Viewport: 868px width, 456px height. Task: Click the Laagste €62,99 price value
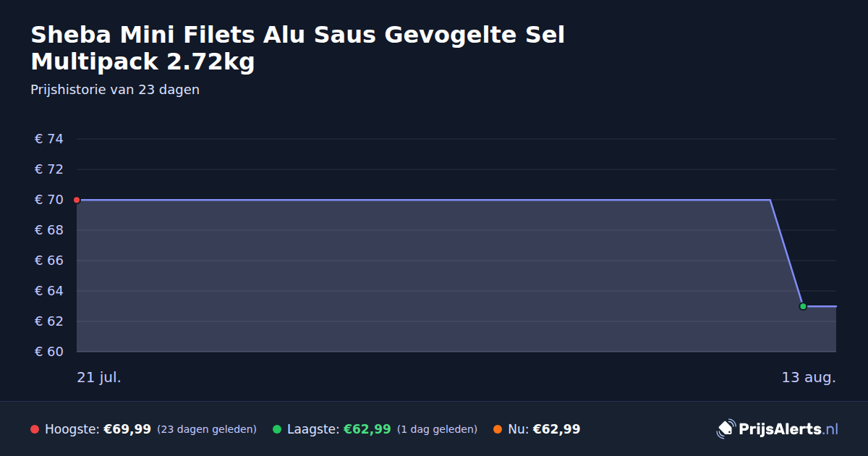pos(367,429)
